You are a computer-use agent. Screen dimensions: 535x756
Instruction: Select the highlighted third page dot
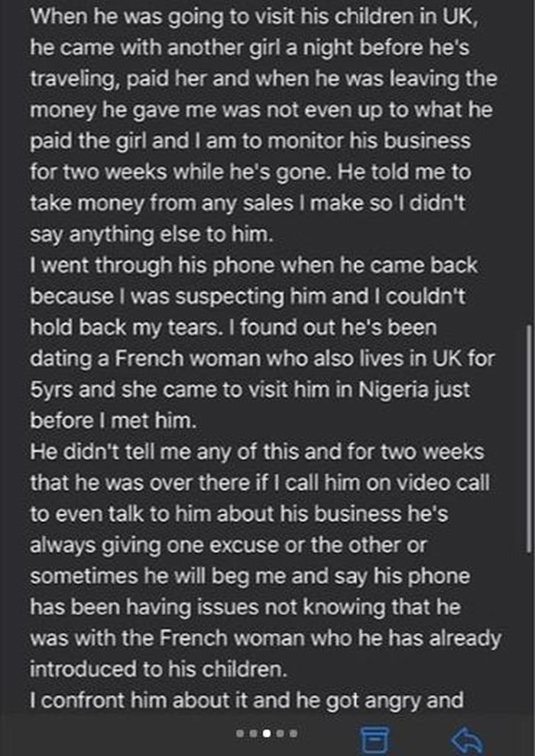tap(267, 733)
